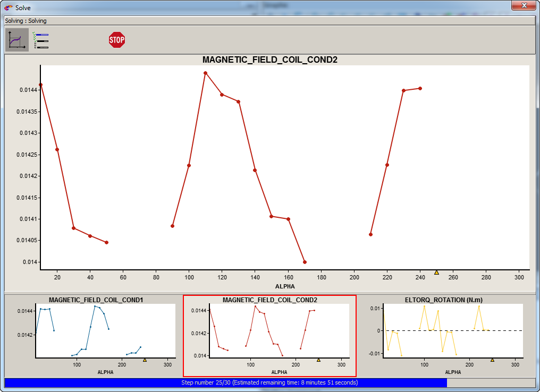Click the dashed zero line in ELTORQ chart
The image size is (540, 392).
[500, 330]
